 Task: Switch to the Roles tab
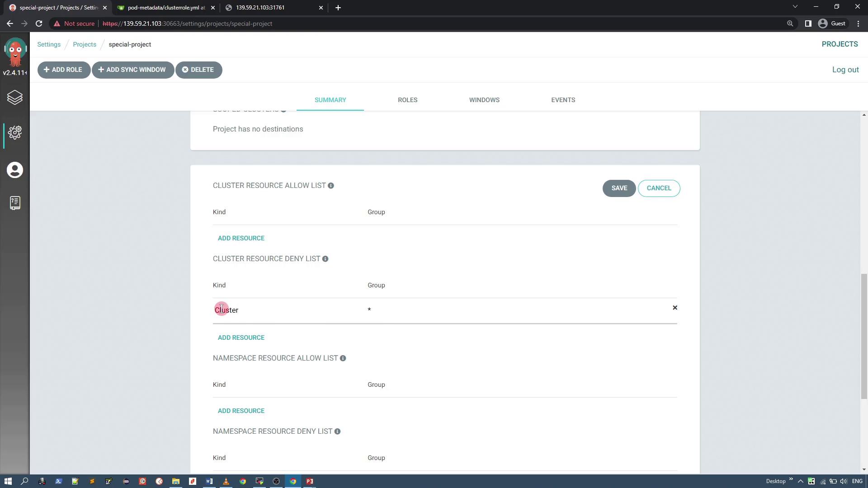point(407,100)
